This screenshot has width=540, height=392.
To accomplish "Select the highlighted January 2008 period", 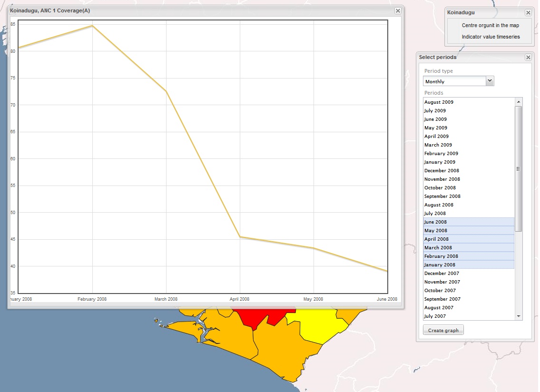I will pos(440,265).
